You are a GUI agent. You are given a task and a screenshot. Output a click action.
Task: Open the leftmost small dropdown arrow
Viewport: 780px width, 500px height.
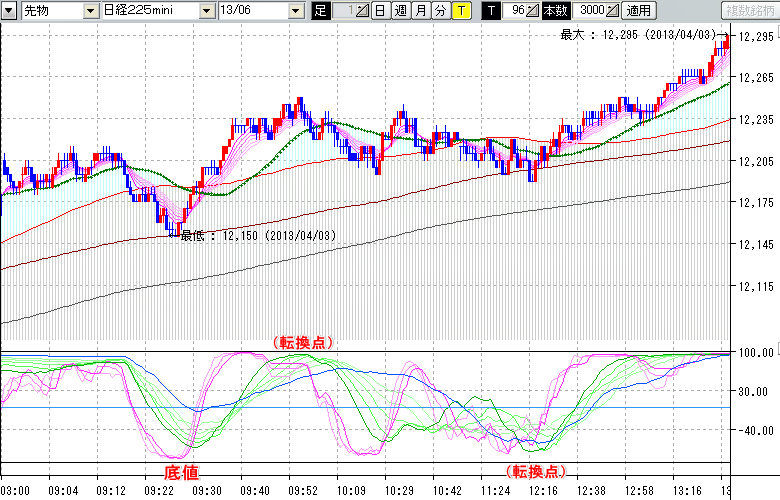tap(9, 11)
